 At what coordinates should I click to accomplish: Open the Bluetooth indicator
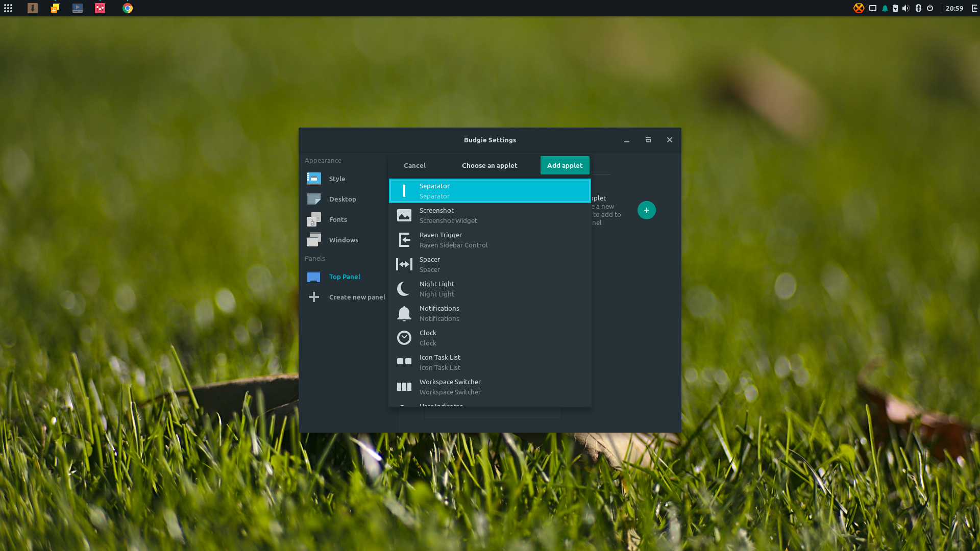coord(918,8)
